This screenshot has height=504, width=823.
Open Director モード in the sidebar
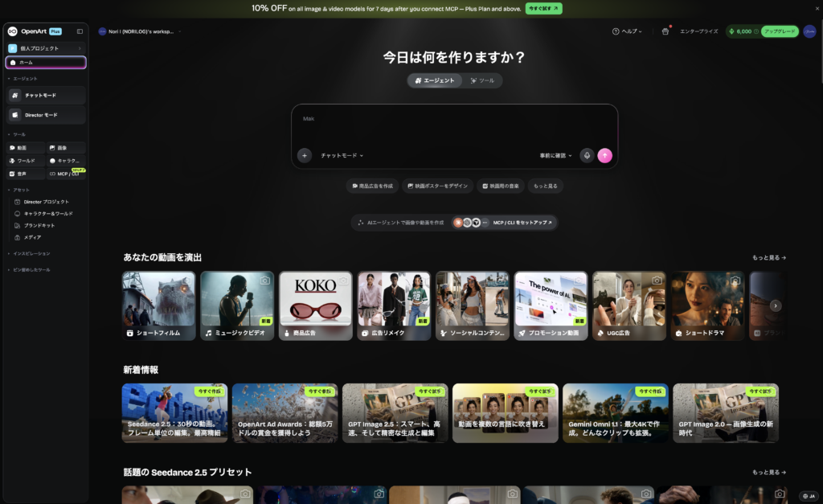46,115
